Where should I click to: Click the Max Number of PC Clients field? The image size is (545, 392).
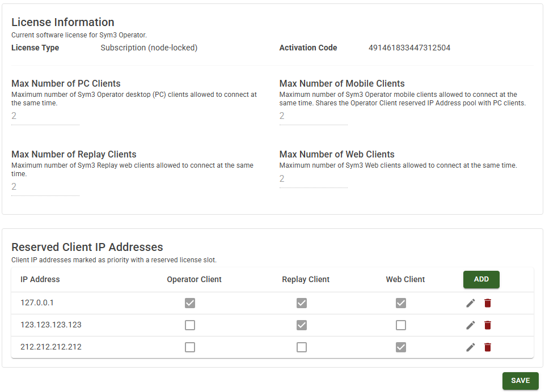pyautogui.click(x=45, y=116)
